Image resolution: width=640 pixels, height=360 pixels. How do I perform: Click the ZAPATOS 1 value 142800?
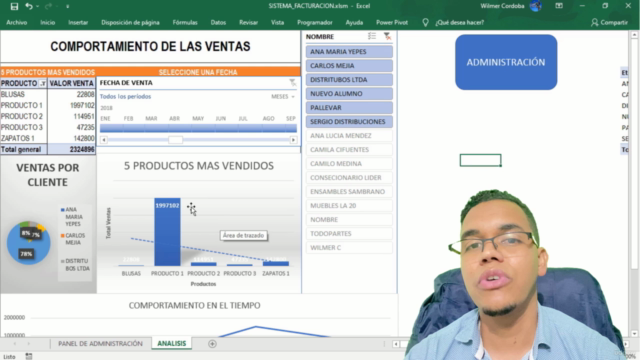pyautogui.click(x=83, y=138)
